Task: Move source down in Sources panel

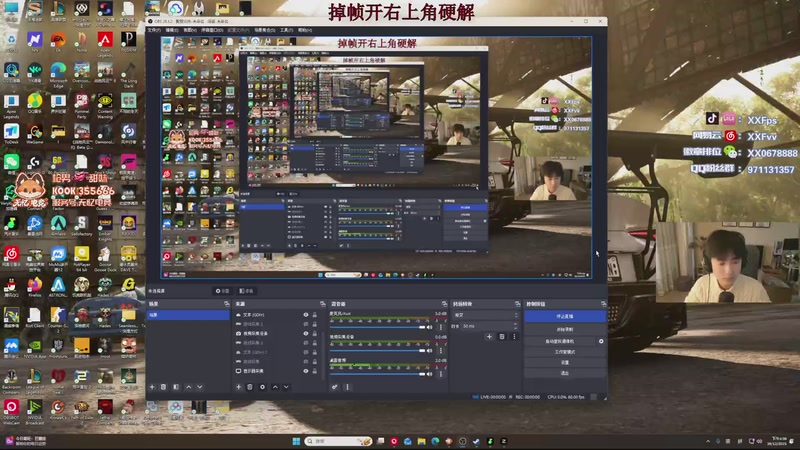Action: (286, 387)
